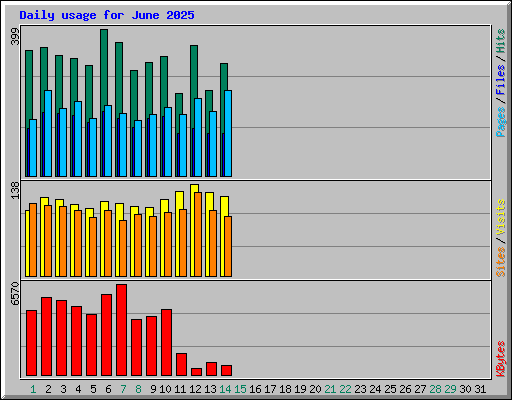The height and width of the screenshot is (400, 512).
Task: Click day 26 on the x-axis
Action: pyautogui.click(x=405, y=389)
